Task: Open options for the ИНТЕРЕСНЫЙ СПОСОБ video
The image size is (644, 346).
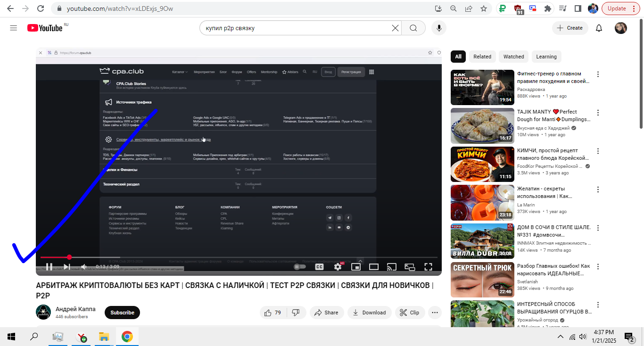Action: (x=598, y=305)
